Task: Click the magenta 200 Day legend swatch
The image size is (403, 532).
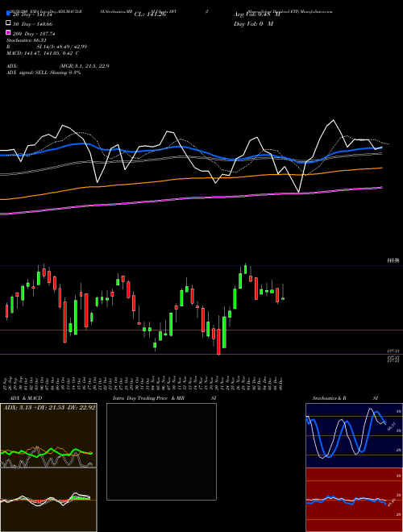Action: (x=8, y=33)
